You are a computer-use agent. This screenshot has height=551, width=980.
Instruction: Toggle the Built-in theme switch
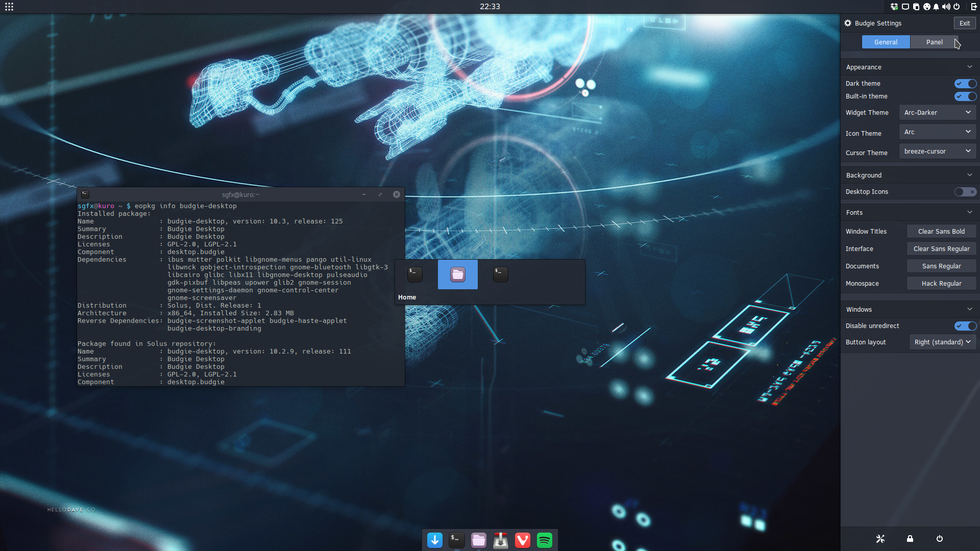coord(965,96)
